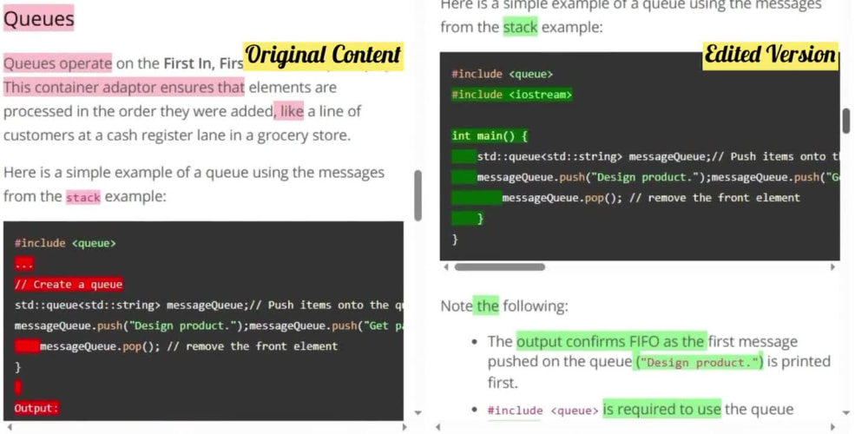Click the pink "stack" code word in original pane
868x434 pixels.
[x=83, y=197]
